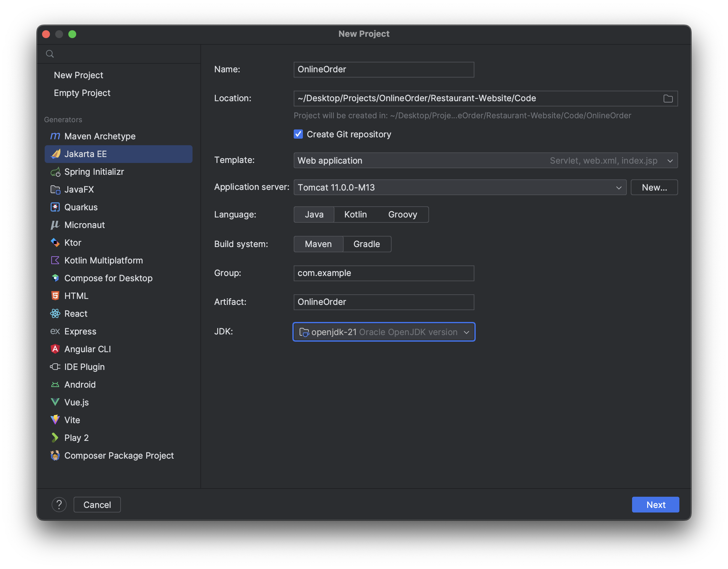Click the Vue.js generator icon
Viewport: 728px width, 569px height.
[55, 402]
